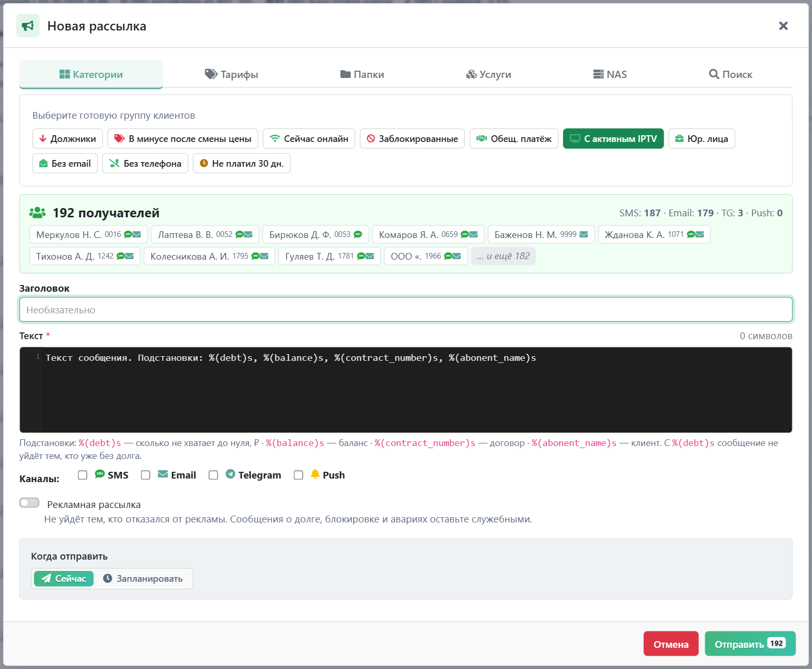
Task: Click into the message text editor
Action: tap(406, 390)
